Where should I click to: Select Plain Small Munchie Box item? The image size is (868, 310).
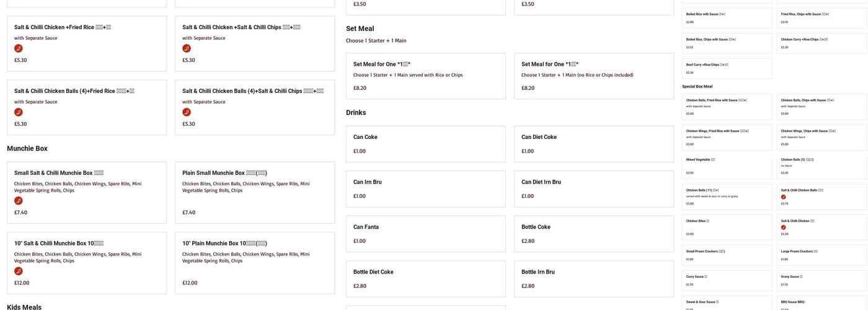pyautogui.click(x=254, y=192)
